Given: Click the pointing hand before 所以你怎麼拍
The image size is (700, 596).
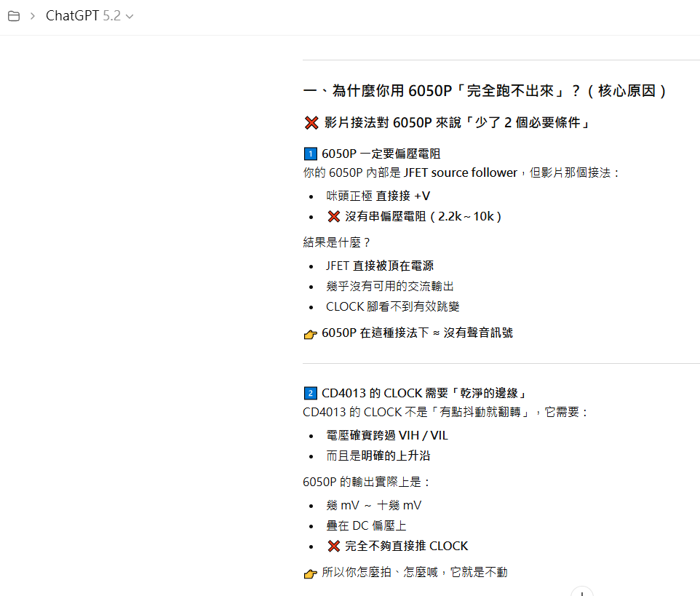Looking at the screenshot, I should (x=311, y=573).
